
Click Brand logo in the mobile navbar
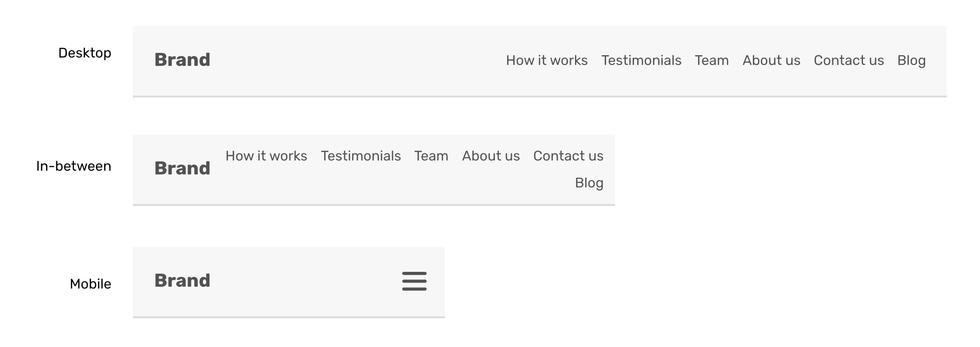(182, 281)
